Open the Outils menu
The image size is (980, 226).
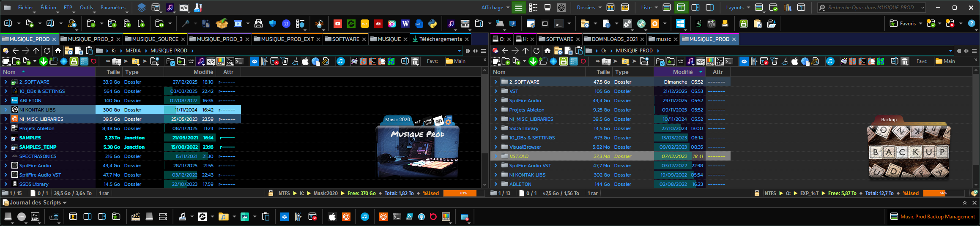(86, 8)
